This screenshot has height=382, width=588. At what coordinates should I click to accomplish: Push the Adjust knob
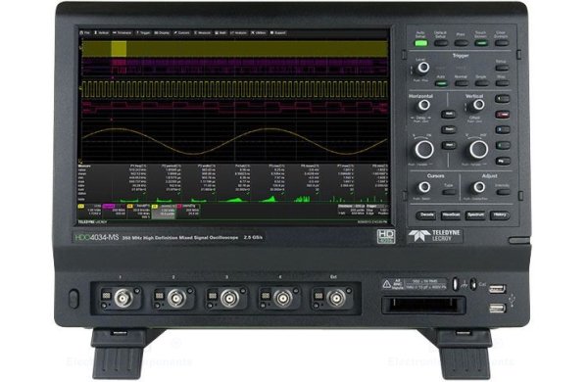(x=479, y=187)
